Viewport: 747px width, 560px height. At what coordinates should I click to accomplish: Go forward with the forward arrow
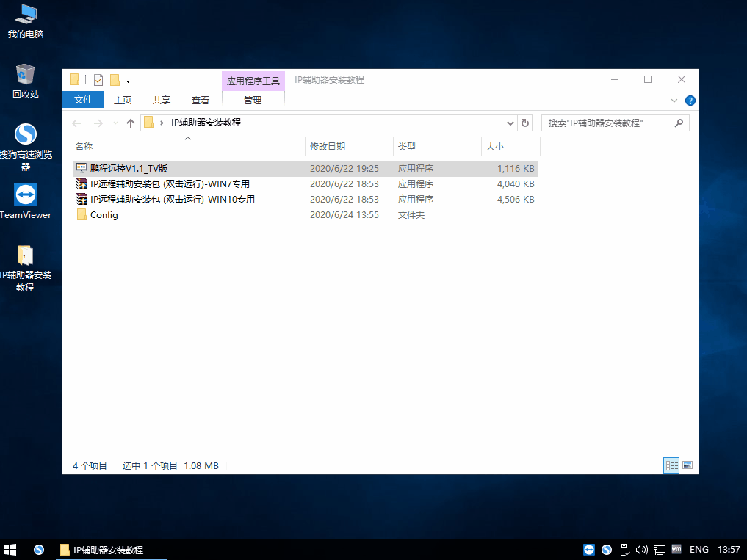[98, 123]
